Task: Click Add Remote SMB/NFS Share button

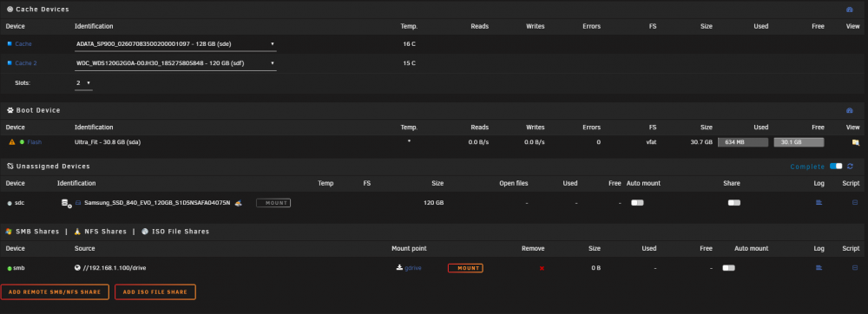Action: click(55, 292)
